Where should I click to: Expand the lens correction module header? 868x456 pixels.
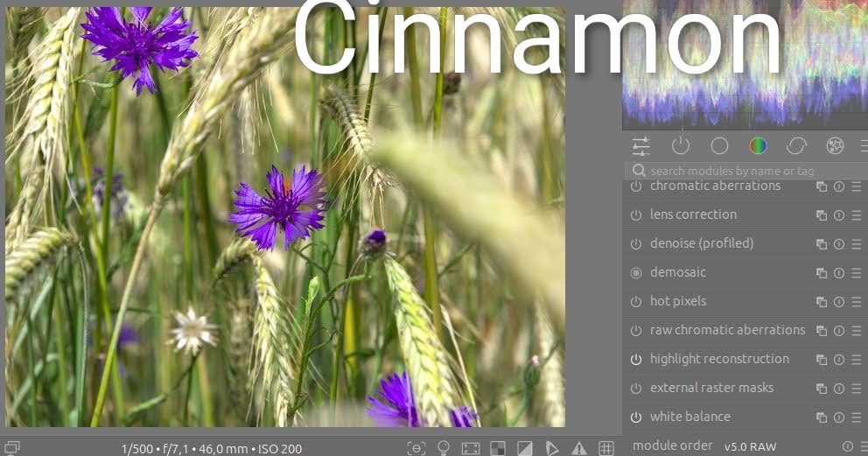[693, 214]
